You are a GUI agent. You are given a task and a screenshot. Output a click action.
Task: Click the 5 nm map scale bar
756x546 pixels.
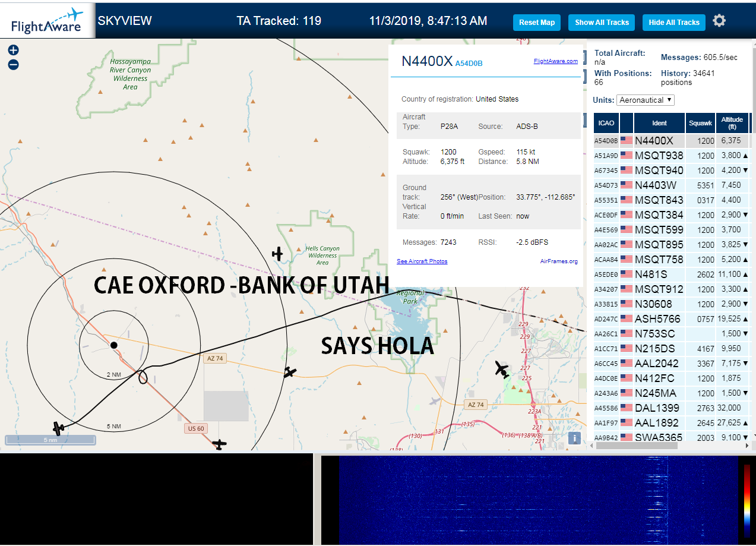click(50, 440)
